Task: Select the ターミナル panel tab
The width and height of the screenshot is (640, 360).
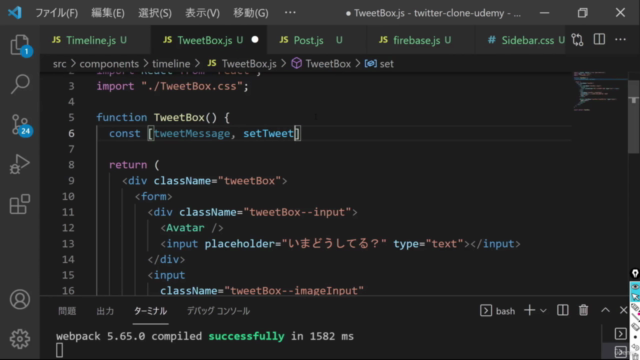Action: click(150, 311)
